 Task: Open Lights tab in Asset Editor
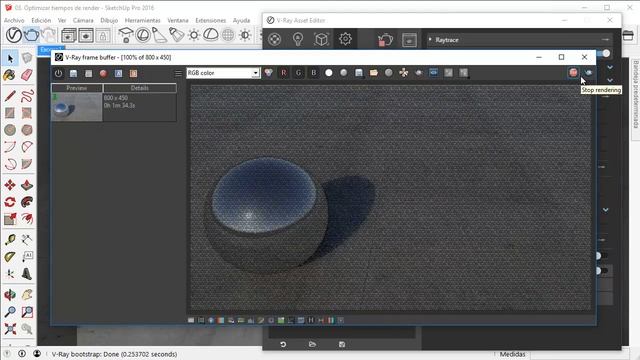tap(298, 40)
